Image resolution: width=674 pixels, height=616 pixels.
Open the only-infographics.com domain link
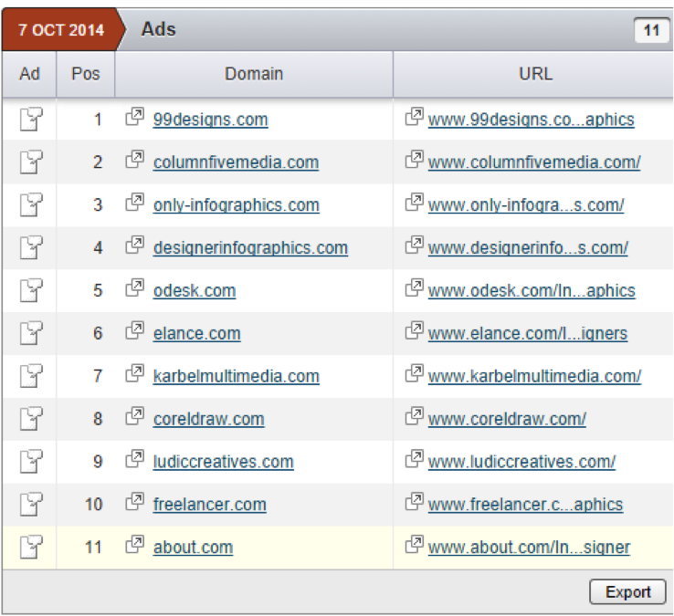pyautogui.click(x=236, y=205)
